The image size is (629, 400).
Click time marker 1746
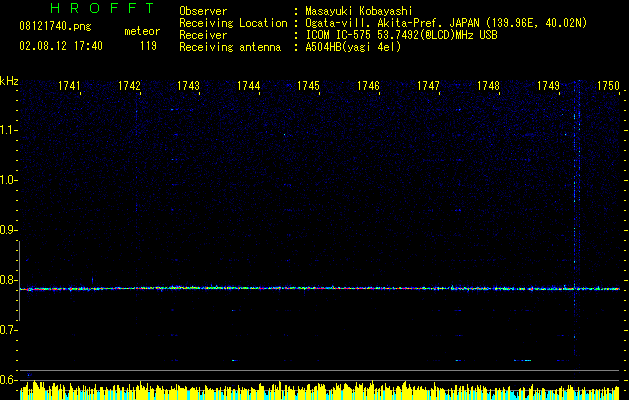coord(368,86)
